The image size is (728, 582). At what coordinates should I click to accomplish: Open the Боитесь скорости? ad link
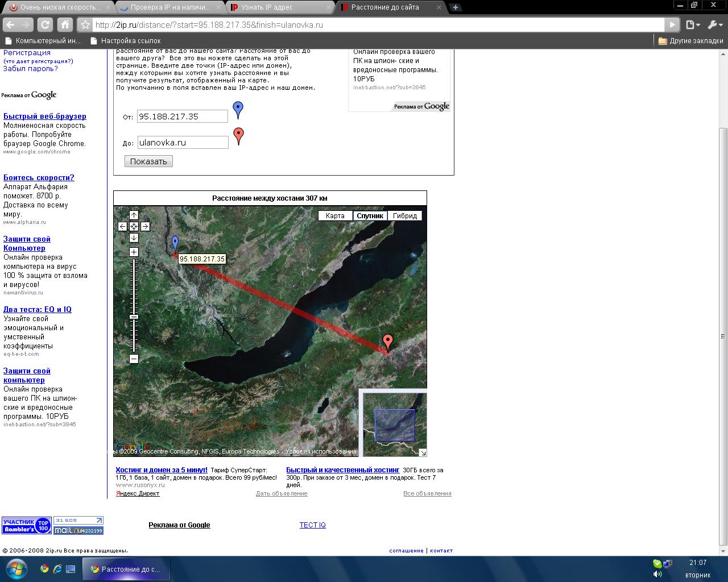[39, 178]
